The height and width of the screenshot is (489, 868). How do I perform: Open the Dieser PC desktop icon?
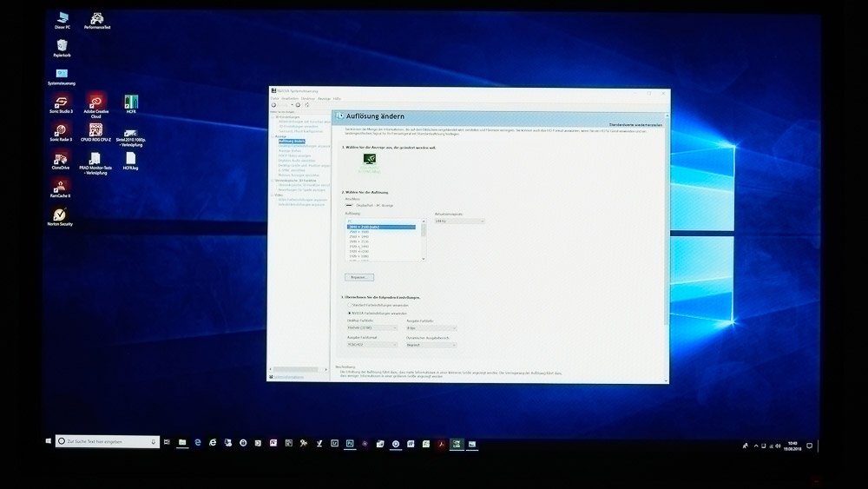pos(62,20)
